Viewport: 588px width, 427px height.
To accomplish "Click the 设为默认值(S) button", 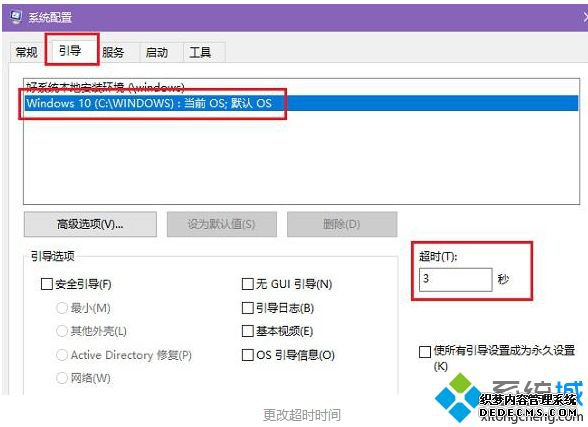I will [x=222, y=224].
